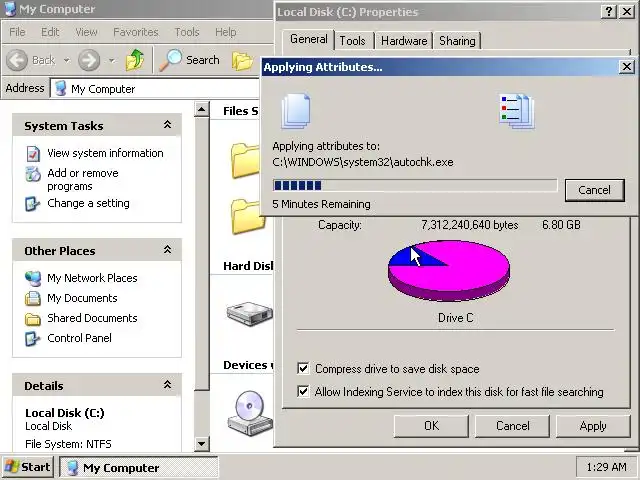Screen dimensions: 640x480
Task: Collapse the System Tasks panel
Action: pyautogui.click(x=167, y=125)
